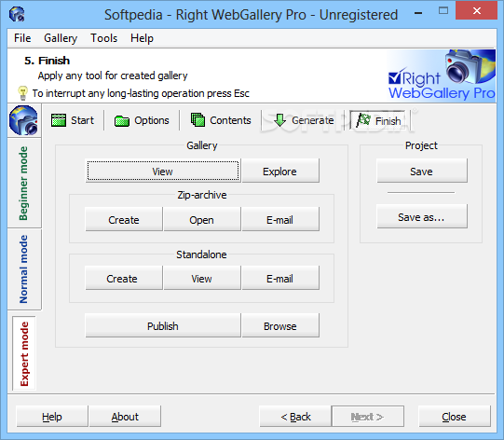This screenshot has width=504, height=440.
Task: Click the Browse button
Action: (x=280, y=325)
